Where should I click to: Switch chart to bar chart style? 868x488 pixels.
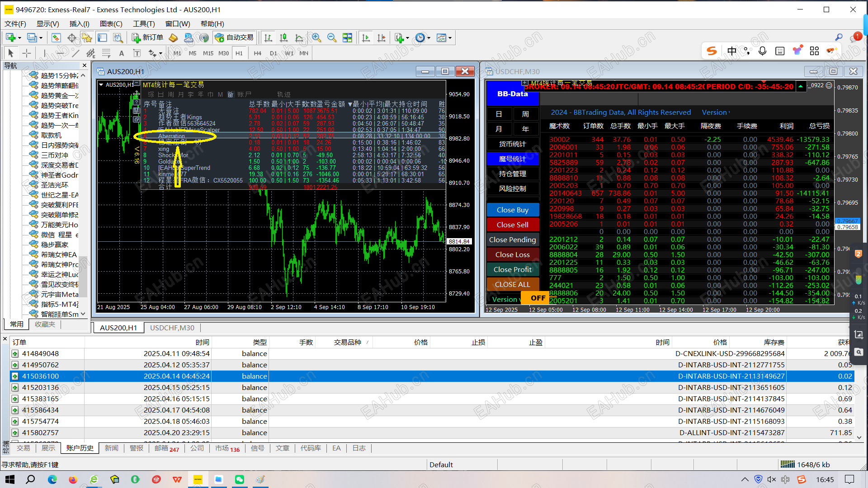(x=268, y=38)
